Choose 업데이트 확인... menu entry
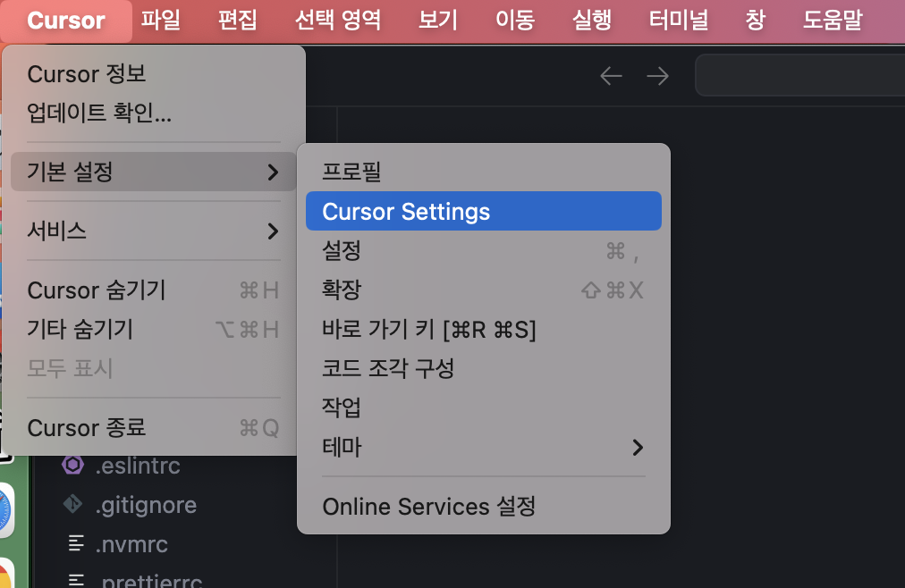Viewport: 905px width, 588px height. 154,113
